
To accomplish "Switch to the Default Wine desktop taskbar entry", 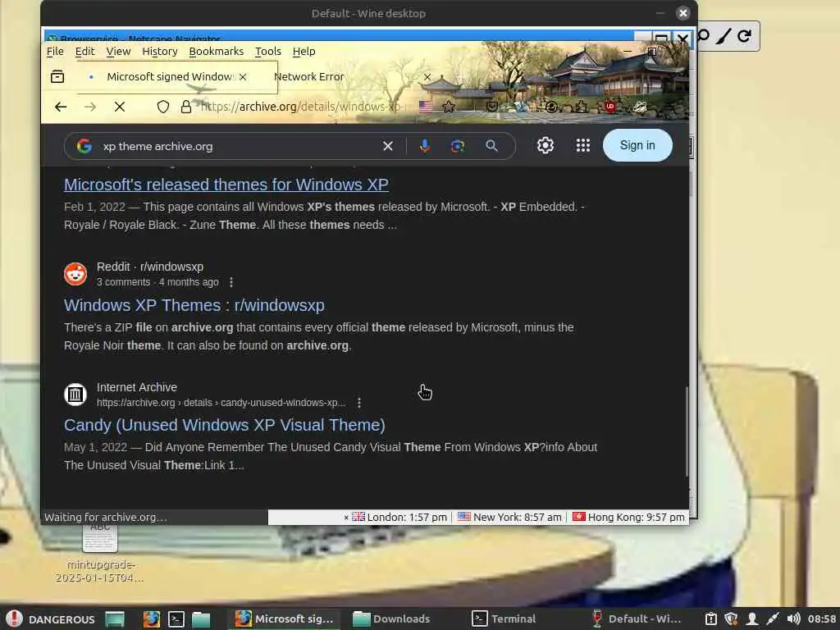I will [x=636, y=619].
